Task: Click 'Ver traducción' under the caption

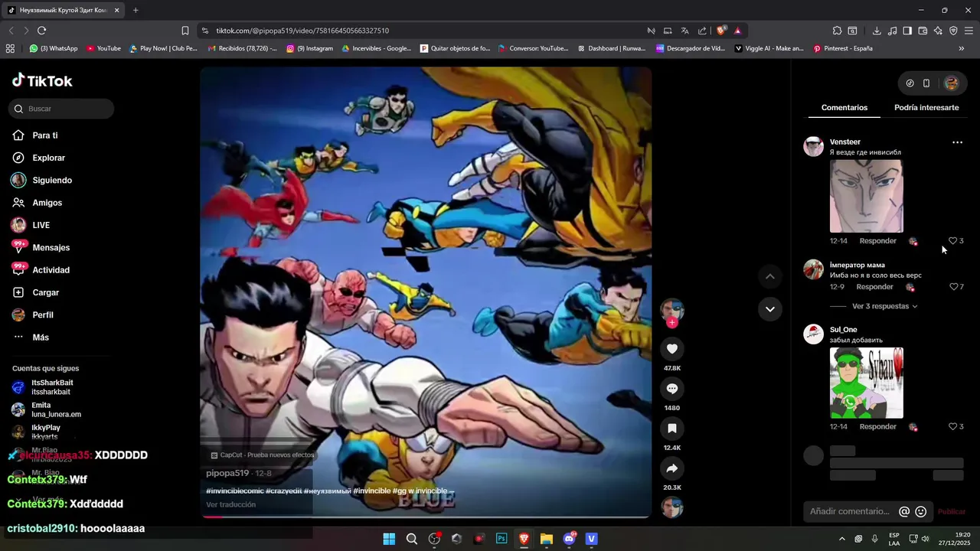Action: tap(230, 505)
